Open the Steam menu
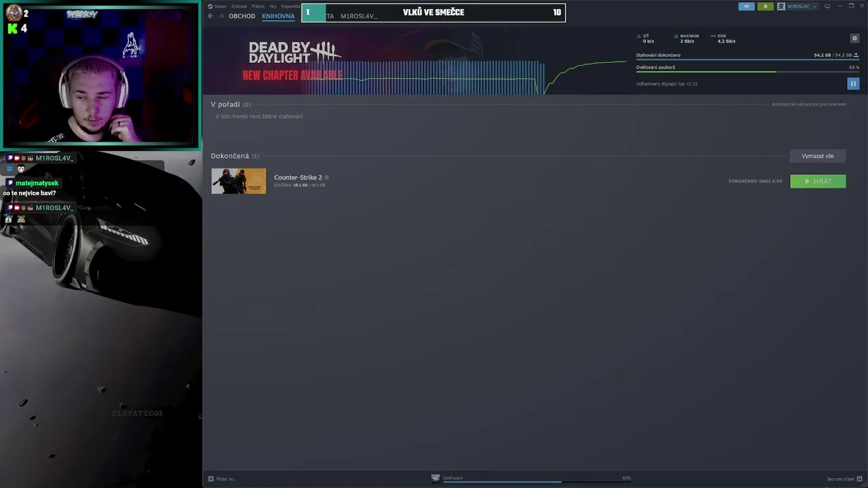The height and width of the screenshot is (488, 868). 220,6
